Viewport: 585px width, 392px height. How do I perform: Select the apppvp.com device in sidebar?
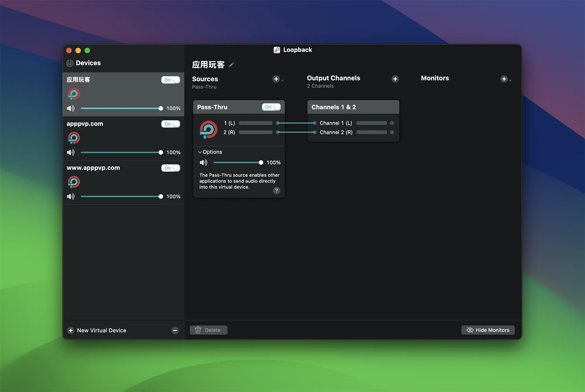tap(124, 139)
